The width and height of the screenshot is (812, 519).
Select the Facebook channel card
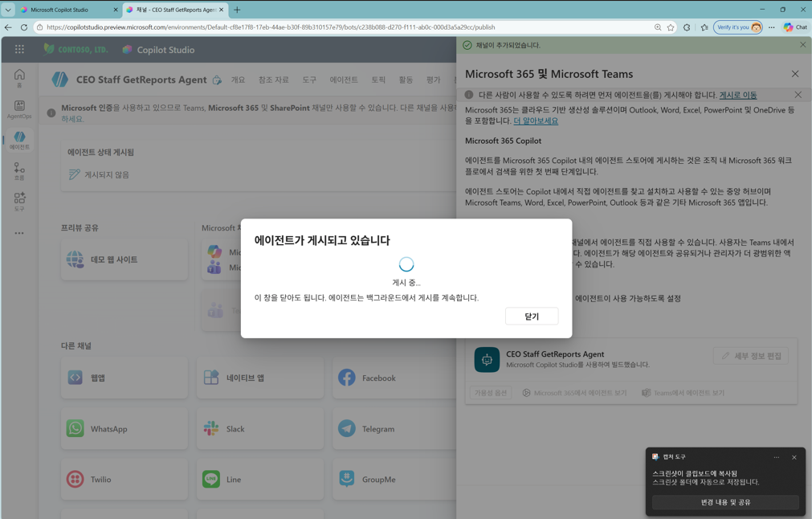point(394,378)
